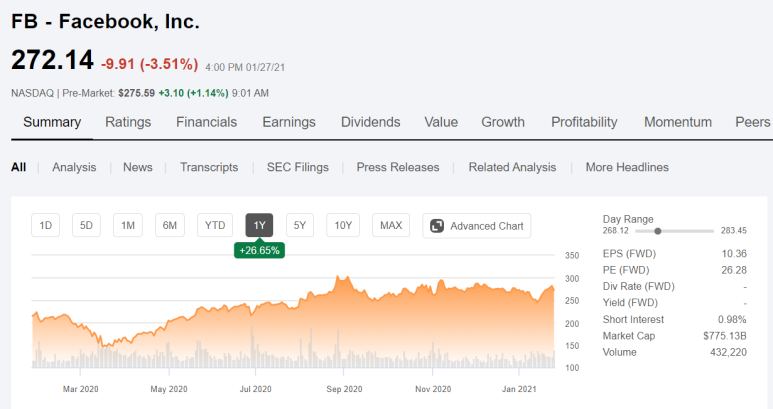Click the +26.65% performance badge

point(259,250)
